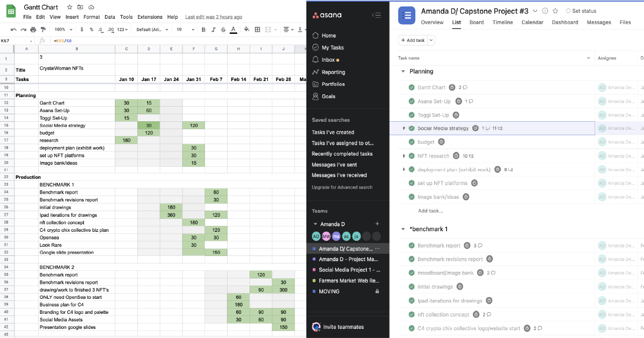Apply percent format icon
644x338 pixels.
92,30
